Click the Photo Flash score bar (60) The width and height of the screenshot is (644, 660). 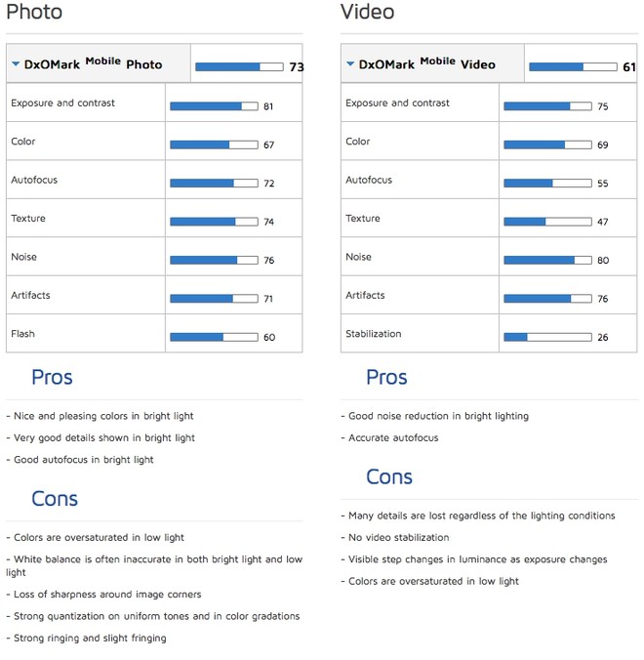(x=214, y=337)
